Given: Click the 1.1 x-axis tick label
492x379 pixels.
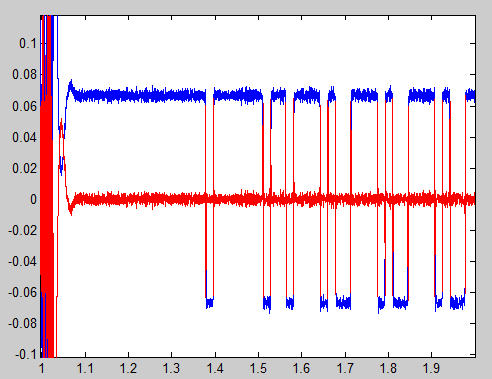Looking at the screenshot, I should coord(85,369).
